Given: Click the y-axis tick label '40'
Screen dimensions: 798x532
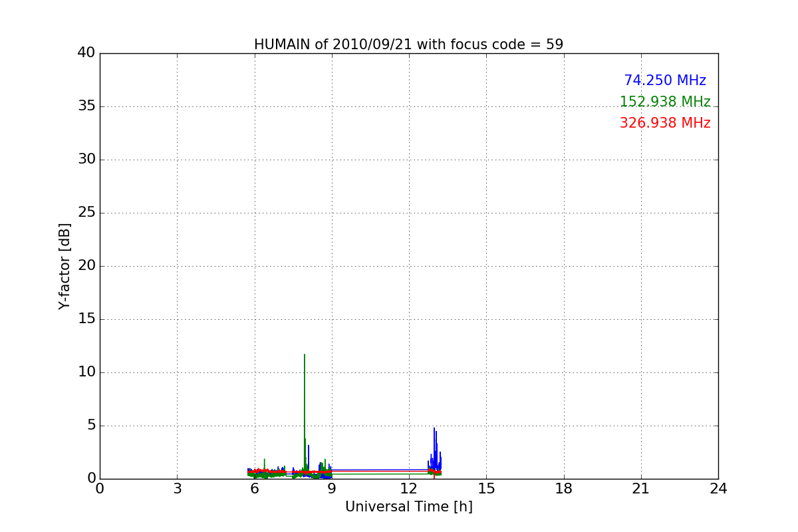Looking at the screenshot, I should point(86,53).
